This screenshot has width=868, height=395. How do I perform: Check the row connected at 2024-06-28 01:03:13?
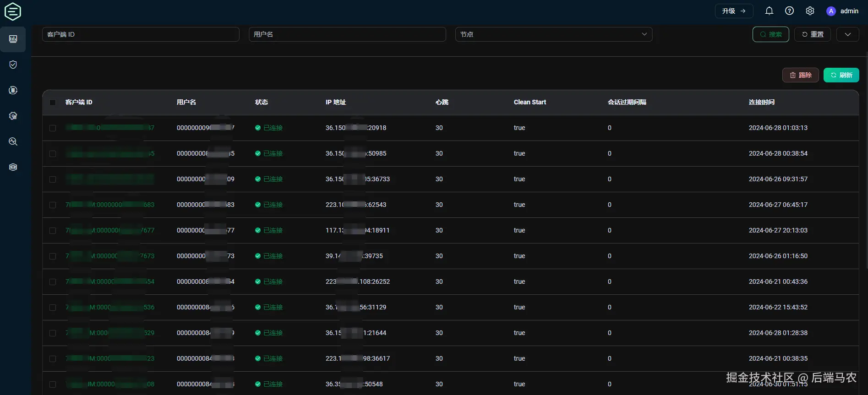pos(53,128)
